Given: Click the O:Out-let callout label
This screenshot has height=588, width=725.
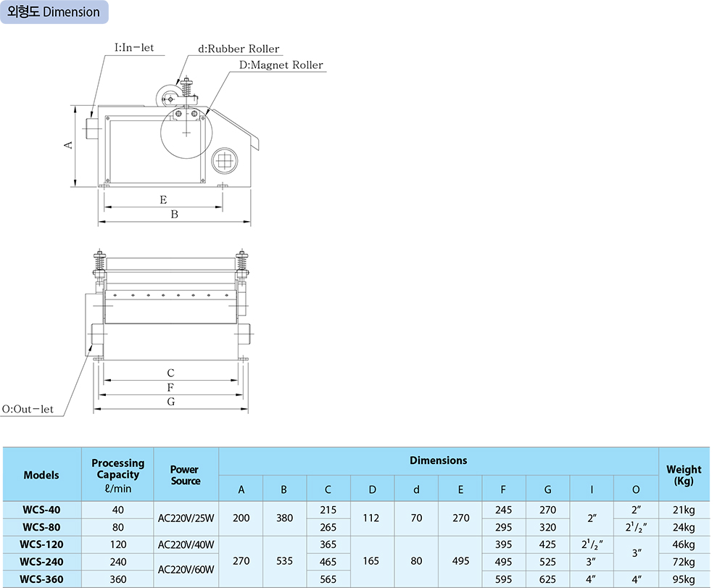Looking at the screenshot, I should pos(28,409).
